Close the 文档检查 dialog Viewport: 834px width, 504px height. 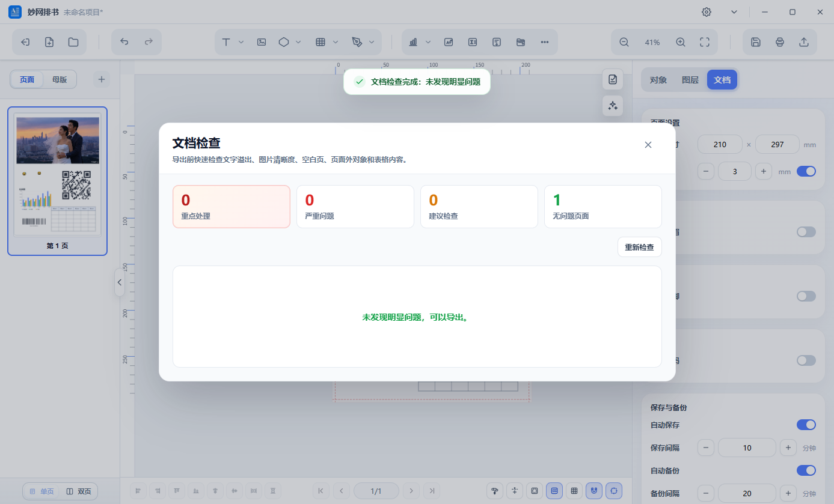(648, 145)
